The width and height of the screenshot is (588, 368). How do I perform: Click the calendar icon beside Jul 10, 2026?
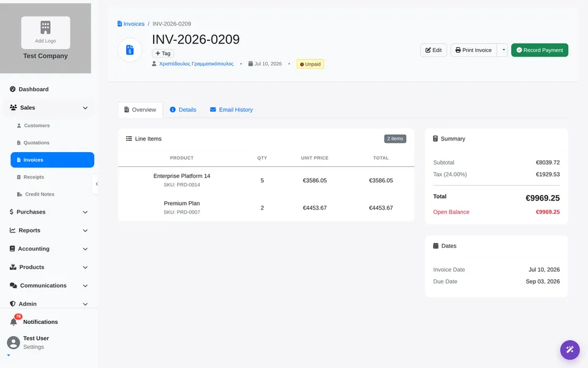pos(251,64)
